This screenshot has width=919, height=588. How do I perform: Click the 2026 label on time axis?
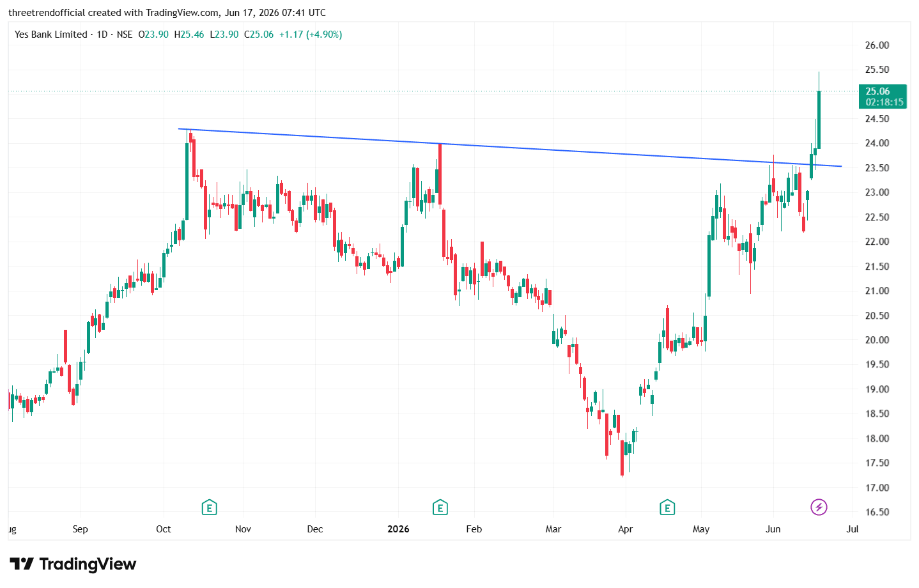399,529
